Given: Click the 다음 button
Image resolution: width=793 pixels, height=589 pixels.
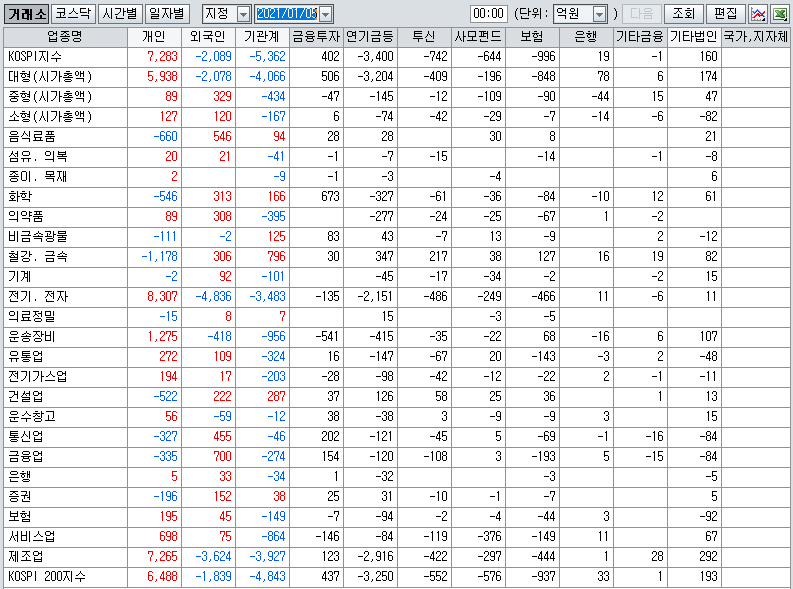Looking at the screenshot, I should coord(643,14).
